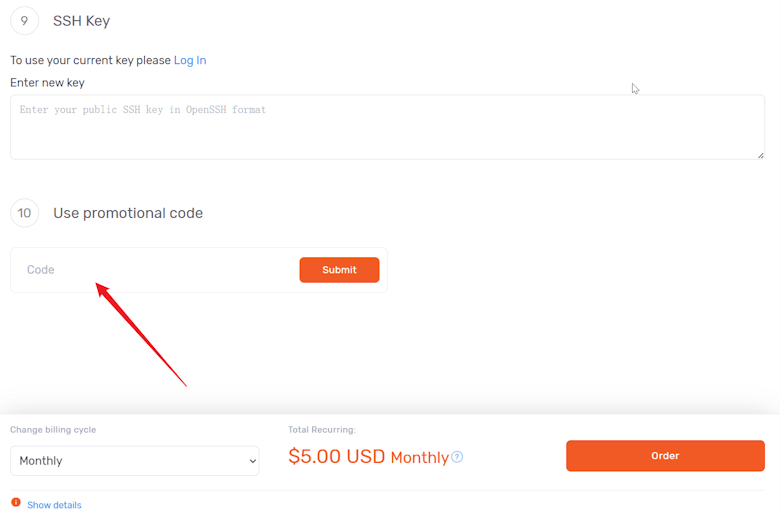Click the chevron arrow in billing cycle select
The width and height of the screenshot is (780, 517).
click(x=253, y=461)
